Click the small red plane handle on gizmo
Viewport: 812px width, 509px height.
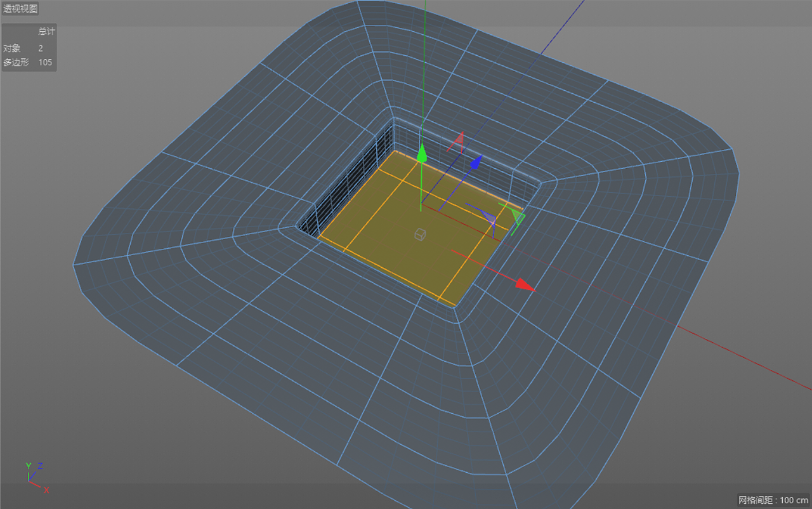coord(456,142)
